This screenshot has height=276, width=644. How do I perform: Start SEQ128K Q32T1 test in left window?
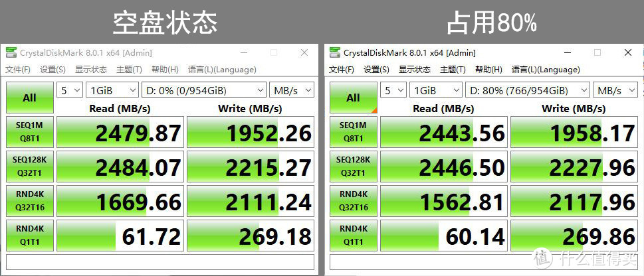pyautogui.click(x=29, y=167)
